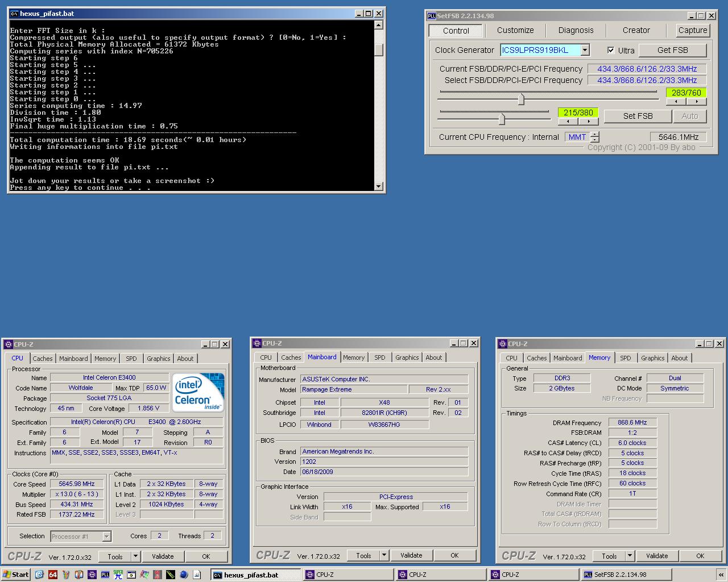Expand hidden system tray icons arrow
Screen dimensions: 728x582
721,575
